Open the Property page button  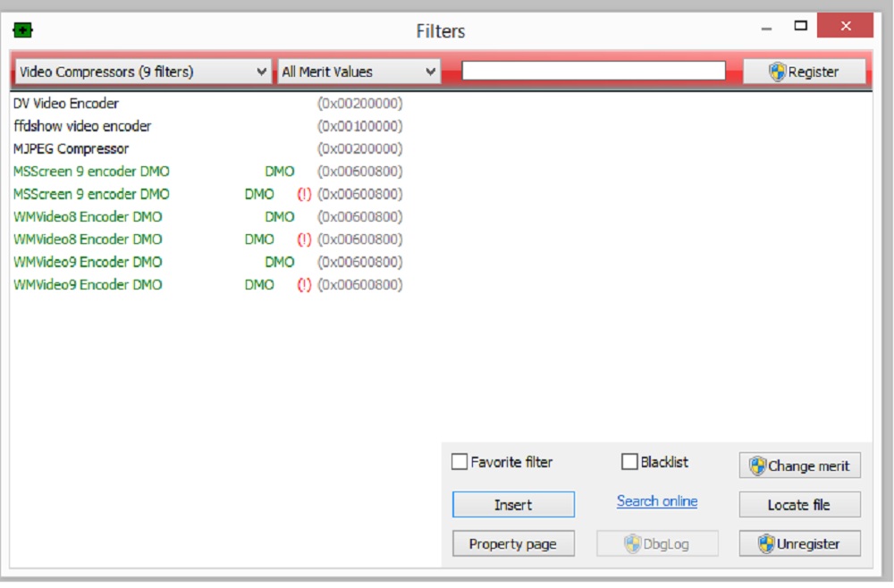pyautogui.click(x=513, y=543)
